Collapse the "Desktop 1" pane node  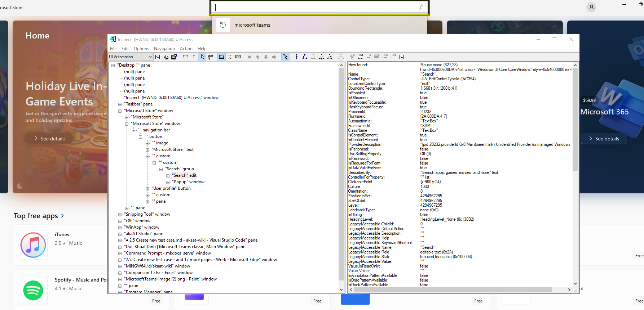point(113,65)
